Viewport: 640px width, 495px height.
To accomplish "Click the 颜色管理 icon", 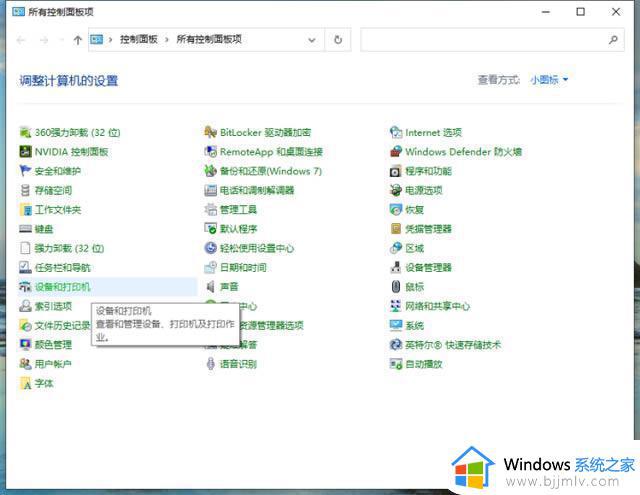I will [x=25, y=344].
